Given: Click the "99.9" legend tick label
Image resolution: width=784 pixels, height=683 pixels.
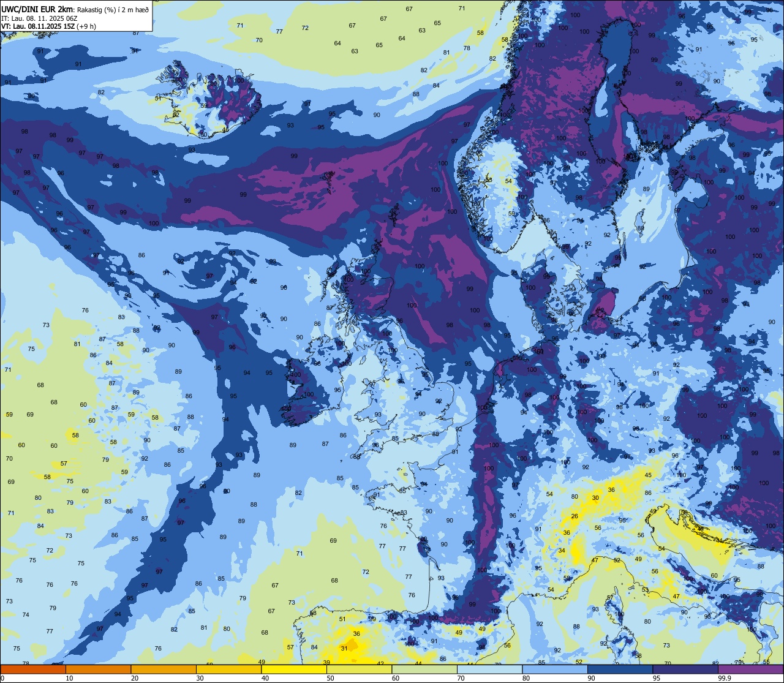Looking at the screenshot, I should 725,678.
